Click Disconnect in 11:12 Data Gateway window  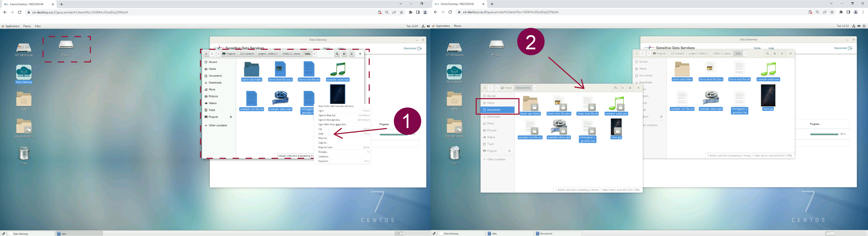coord(843,48)
